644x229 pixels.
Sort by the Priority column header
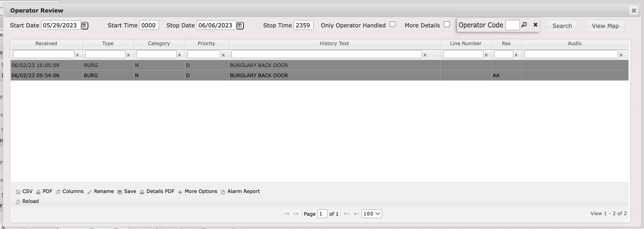[206, 44]
